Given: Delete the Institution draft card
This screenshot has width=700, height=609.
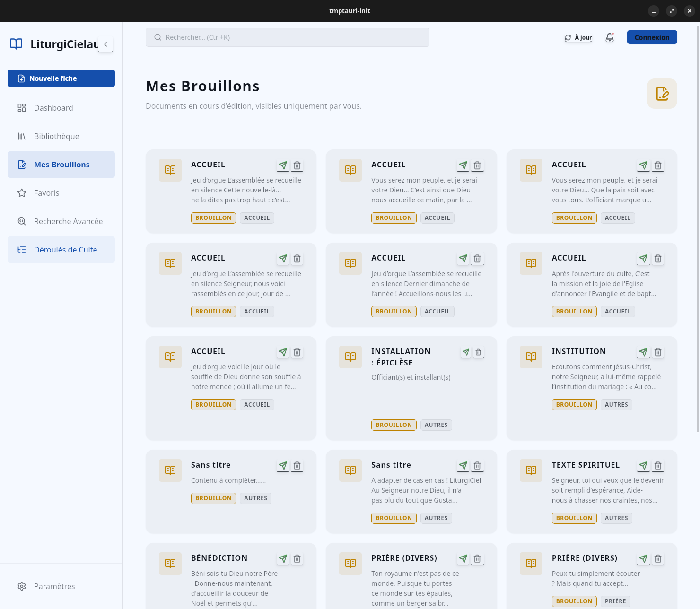Looking at the screenshot, I should pos(657,352).
